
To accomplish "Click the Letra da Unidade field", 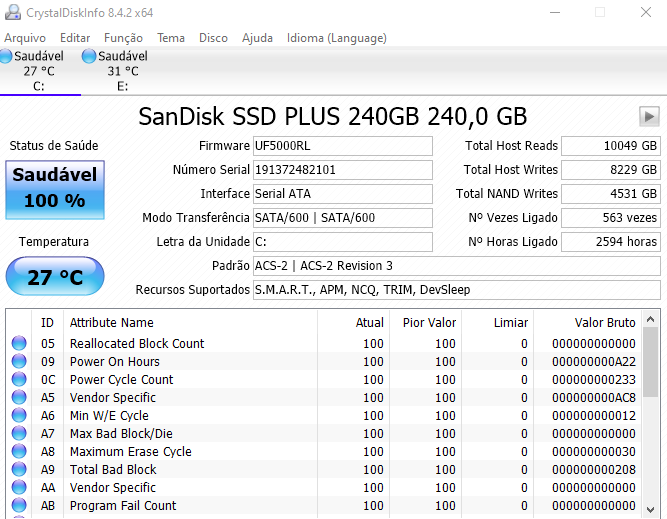I will (x=343, y=242).
